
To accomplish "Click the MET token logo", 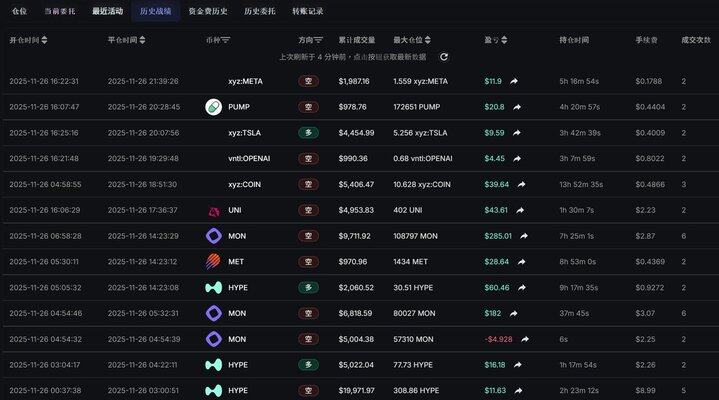I will click(x=213, y=262).
